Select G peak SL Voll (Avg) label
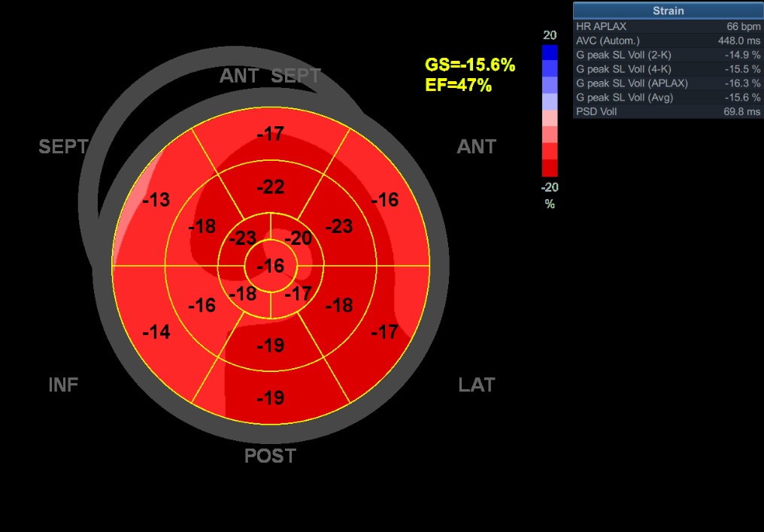Viewport: 764px width, 532px height. point(624,98)
